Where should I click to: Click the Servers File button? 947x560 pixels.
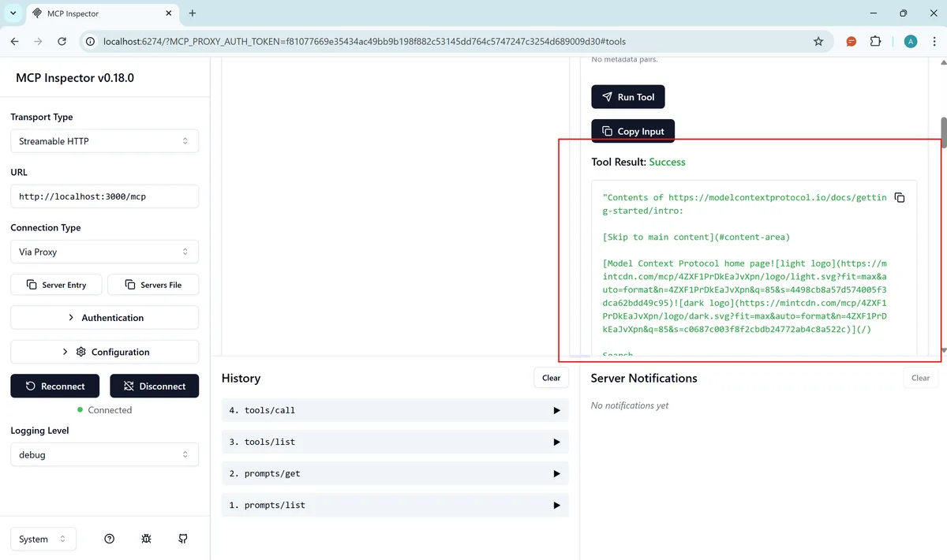pyautogui.click(x=153, y=285)
